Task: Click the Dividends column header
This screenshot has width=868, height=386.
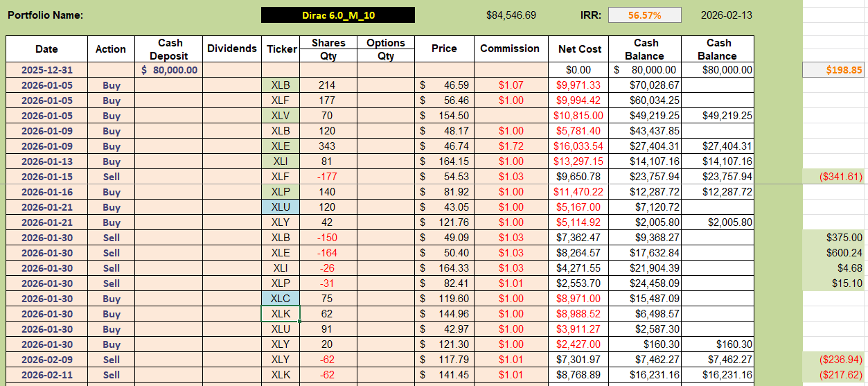Action: (231, 49)
